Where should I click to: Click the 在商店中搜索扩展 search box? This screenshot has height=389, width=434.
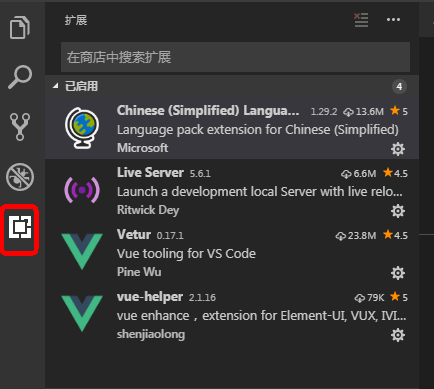coord(235,57)
